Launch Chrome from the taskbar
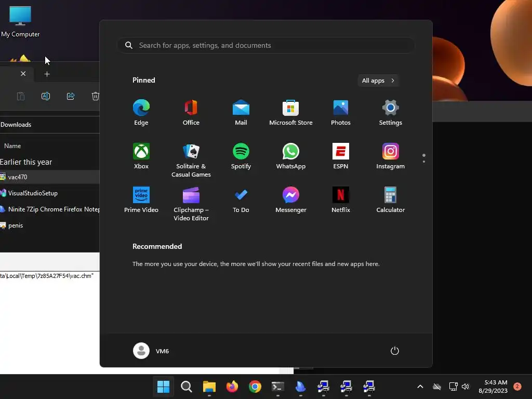Screen dimensions: 532x399 (x=255, y=386)
